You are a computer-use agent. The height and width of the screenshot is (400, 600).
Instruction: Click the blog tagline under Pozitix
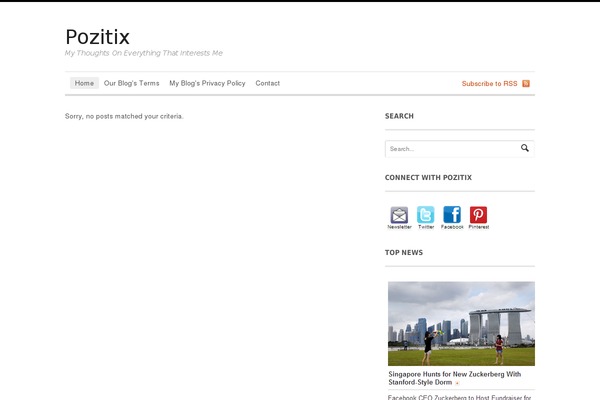[x=143, y=53]
